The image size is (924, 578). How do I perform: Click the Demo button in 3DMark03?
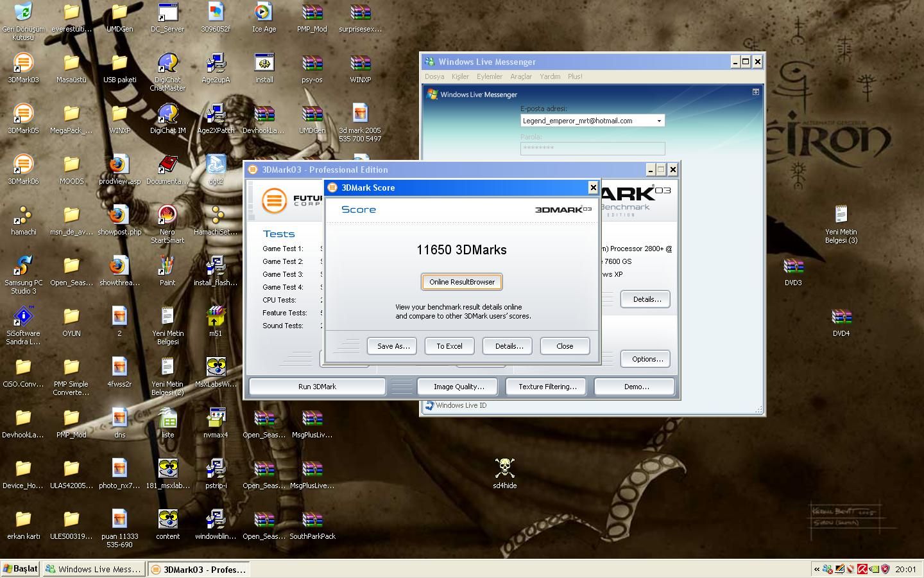tap(635, 387)
